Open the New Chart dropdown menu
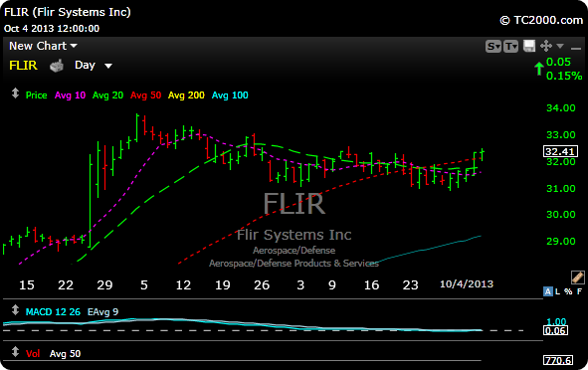This screenshot has height=370, width=588. pyautogui.click(x=43, y=46)
